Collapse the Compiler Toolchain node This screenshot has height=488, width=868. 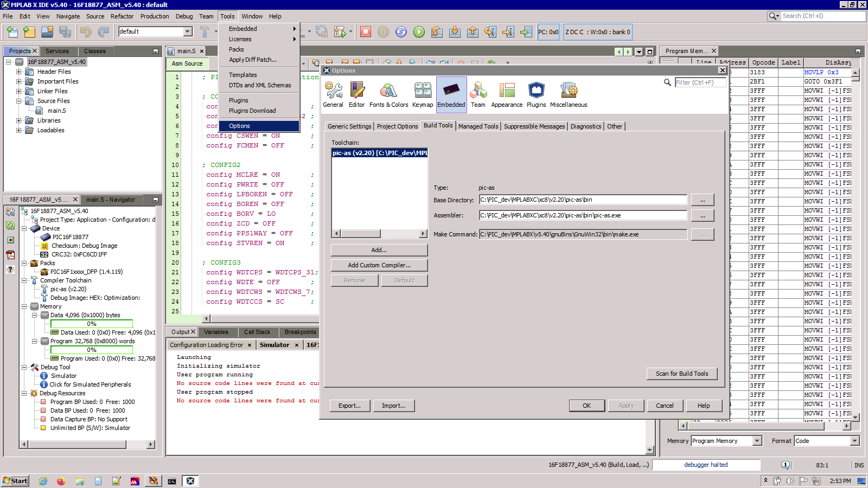[x=24, y=280]
